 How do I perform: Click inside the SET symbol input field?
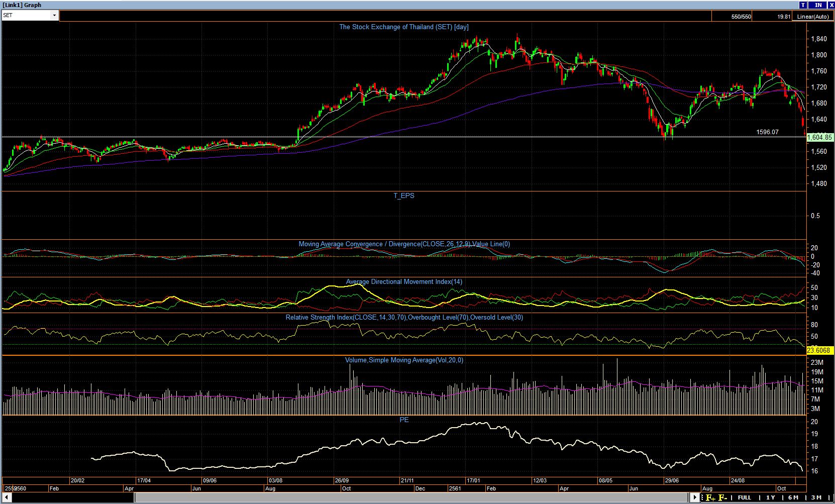pyautogui.click(x=26, y=16)
